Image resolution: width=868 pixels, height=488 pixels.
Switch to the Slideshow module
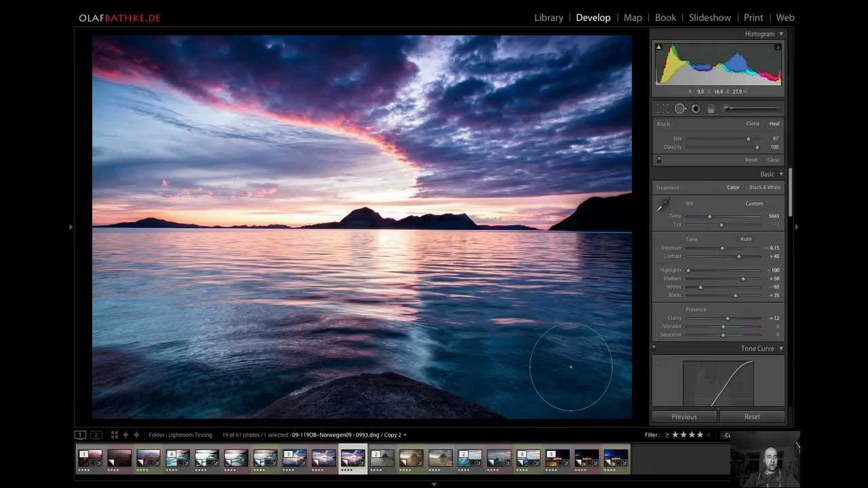pos(710,18)
